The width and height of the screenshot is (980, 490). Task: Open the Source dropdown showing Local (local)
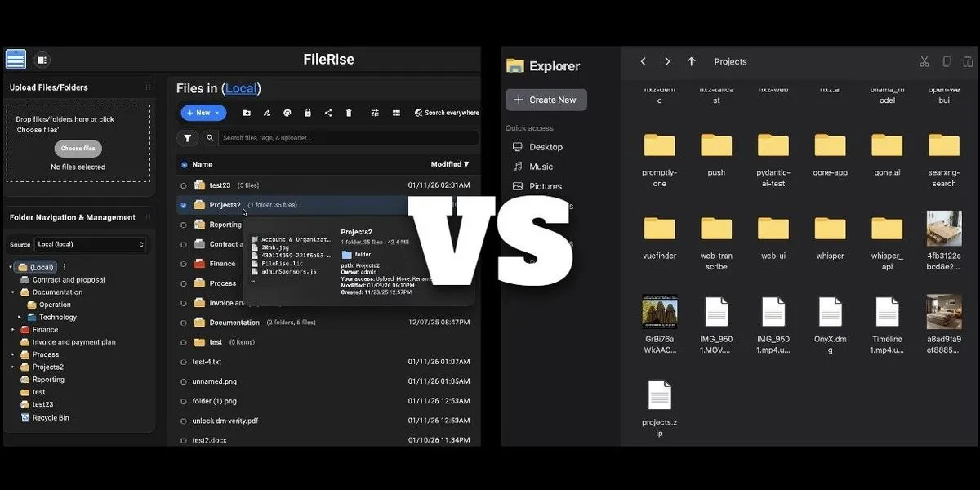point(90,244)
